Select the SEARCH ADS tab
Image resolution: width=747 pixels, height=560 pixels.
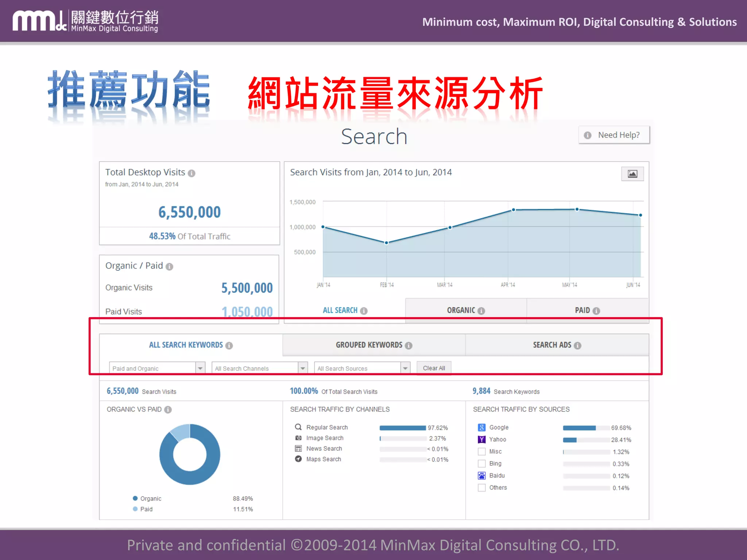click(557, 345)
